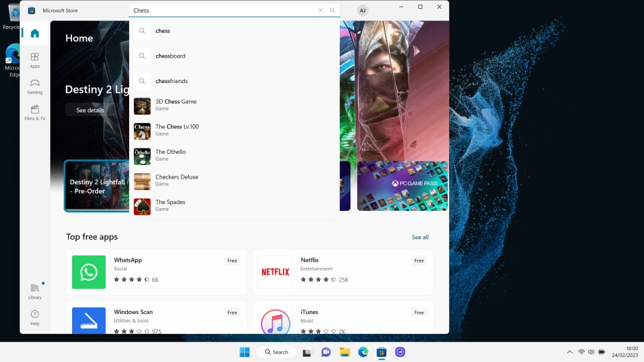Open the Apps section in sidebar
This screenshot has height=362, width=644.
tap(35, 60)
